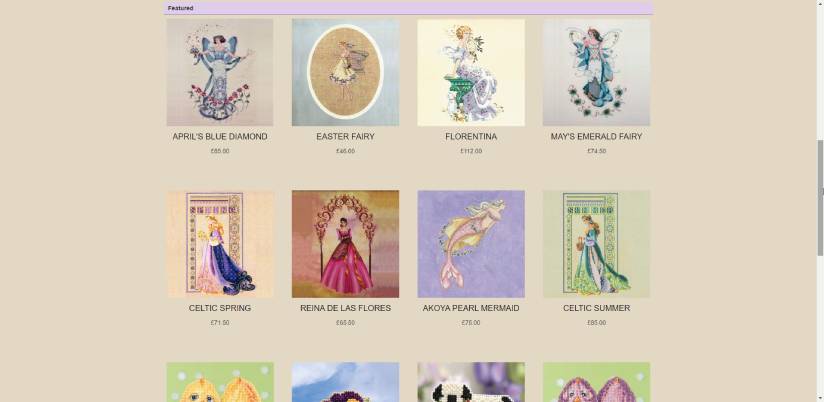Open the yellow chicks beaded thumbnail

(x=220, y=382)
